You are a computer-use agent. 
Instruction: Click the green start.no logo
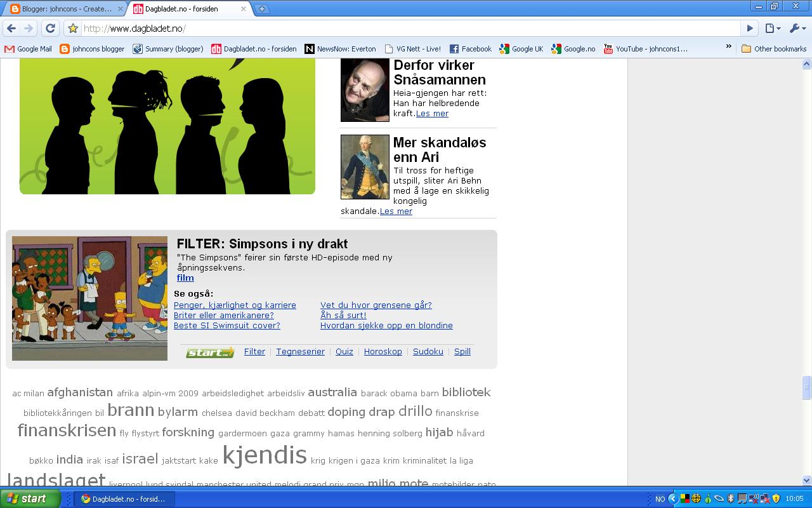pos(210,352)
